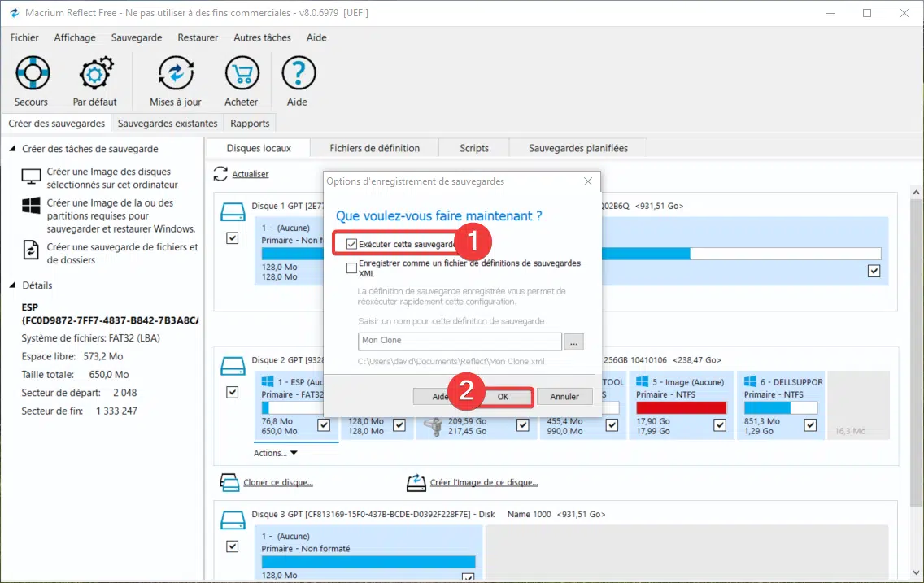Open the Affichage menu
This screenshot has height=583, width=924.
(75, 37)
